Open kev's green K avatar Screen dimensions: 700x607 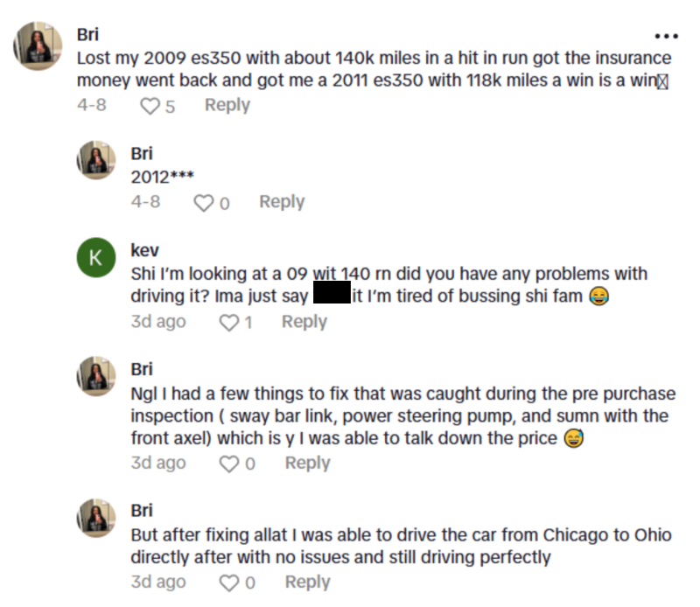click(96, 259)
